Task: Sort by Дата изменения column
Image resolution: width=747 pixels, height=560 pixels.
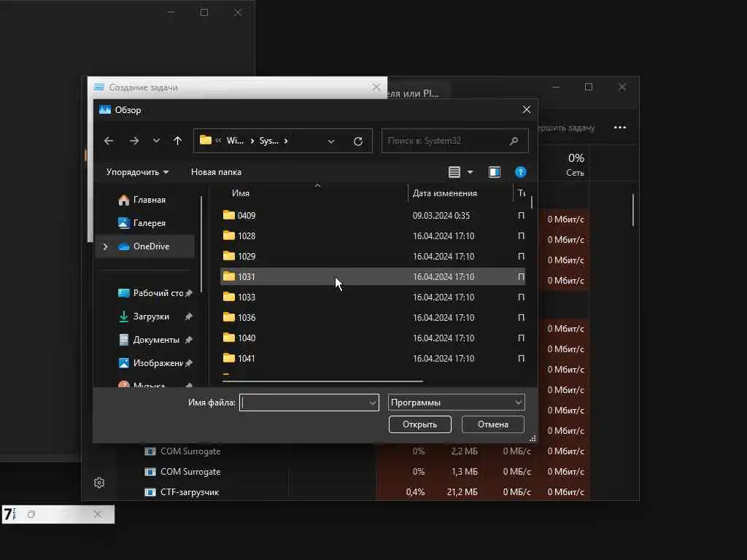Action: point(444,192)
